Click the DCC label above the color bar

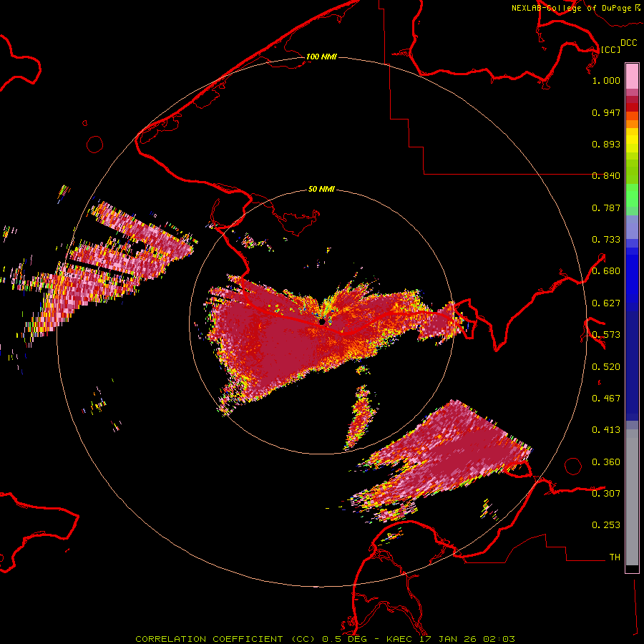pos(628,43)
